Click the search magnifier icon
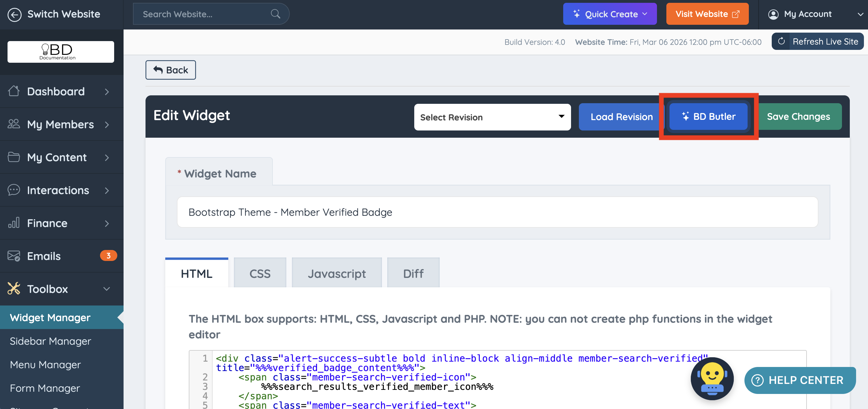Screen dimensions: 868x409 tap(275, 14)
